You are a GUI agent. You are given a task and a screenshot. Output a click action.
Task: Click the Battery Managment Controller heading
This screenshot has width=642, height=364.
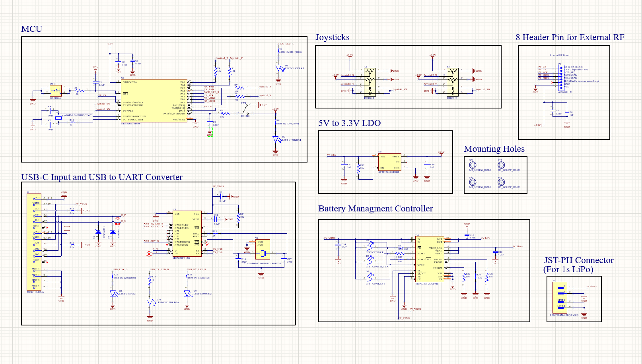375,209
